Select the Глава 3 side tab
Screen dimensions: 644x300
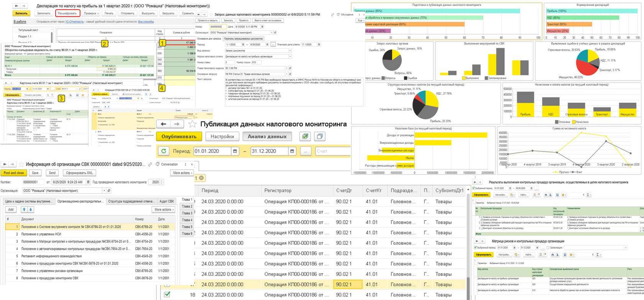[187, 213]
